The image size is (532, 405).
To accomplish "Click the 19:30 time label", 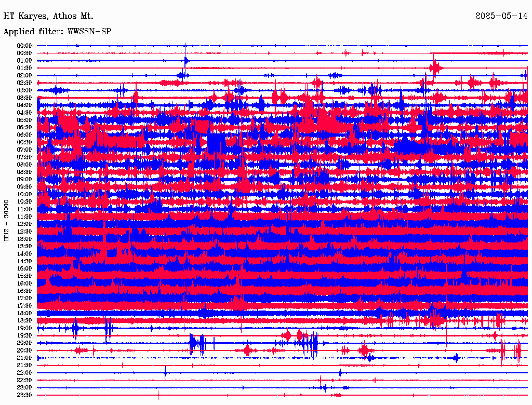I will [x=24, y=336].
